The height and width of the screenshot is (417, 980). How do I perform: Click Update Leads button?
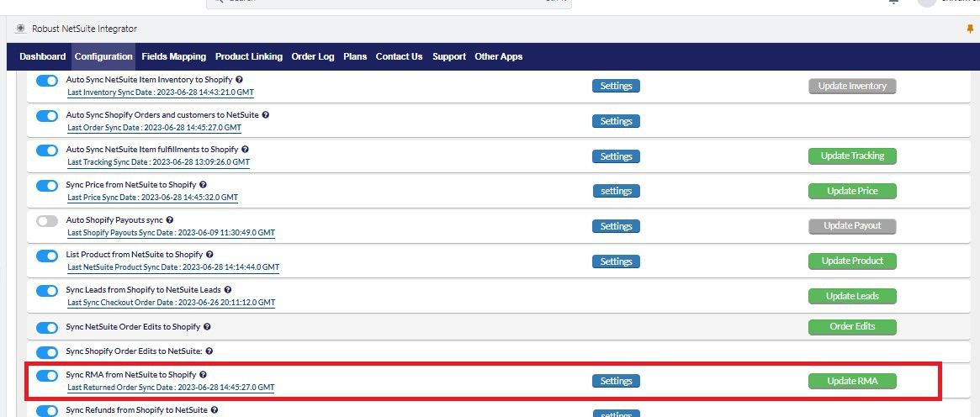[x=852, y=296]
